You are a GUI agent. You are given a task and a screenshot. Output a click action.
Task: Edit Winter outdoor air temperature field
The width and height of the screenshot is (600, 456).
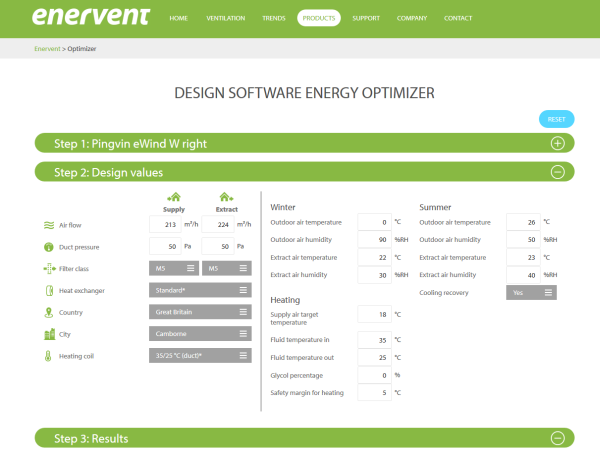click(374, 222)
